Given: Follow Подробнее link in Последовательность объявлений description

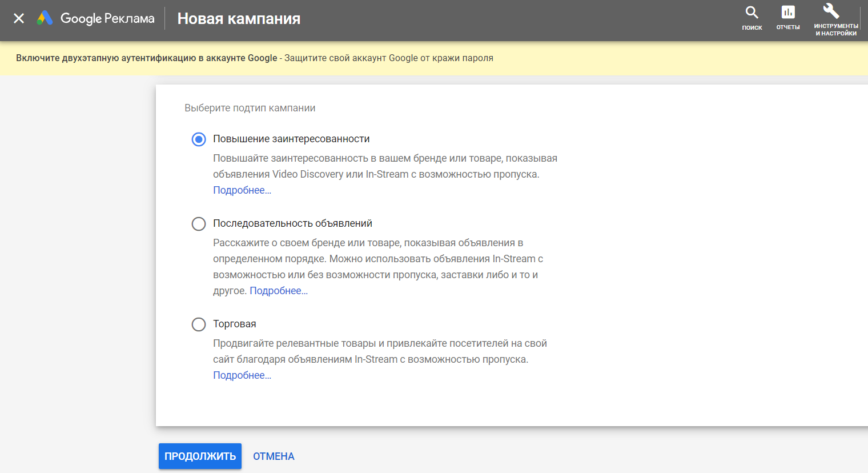Looking at the screenshot, I should click(x=279, y=291).
